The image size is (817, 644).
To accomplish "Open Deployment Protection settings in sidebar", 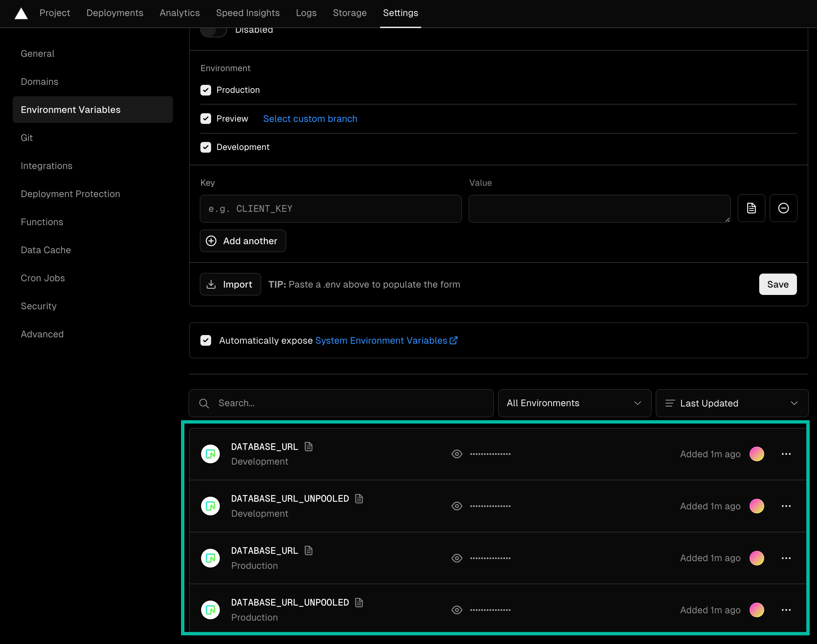I will click(70, 194).
